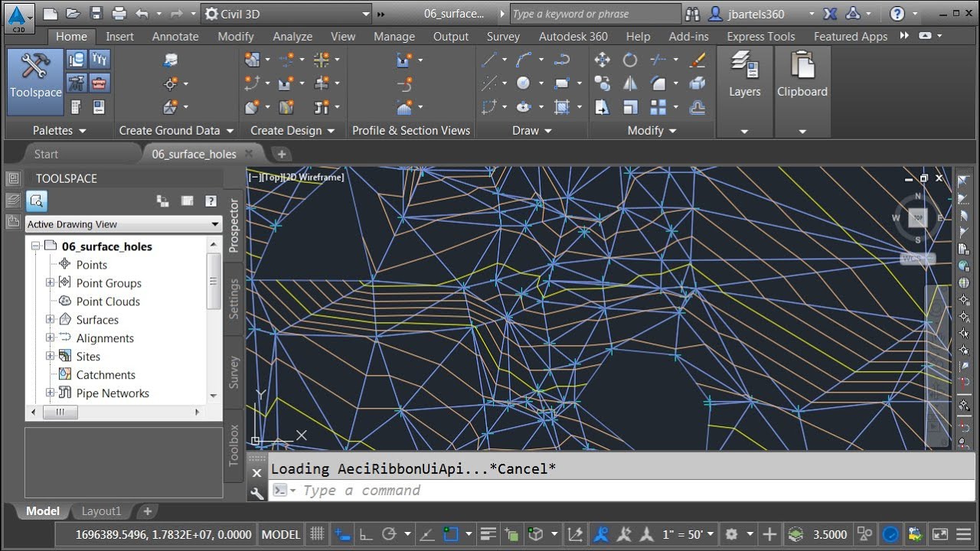Click the Toolspace help question mark icon
This screenshot has height=551, width=980.
[x=211, y=201]
